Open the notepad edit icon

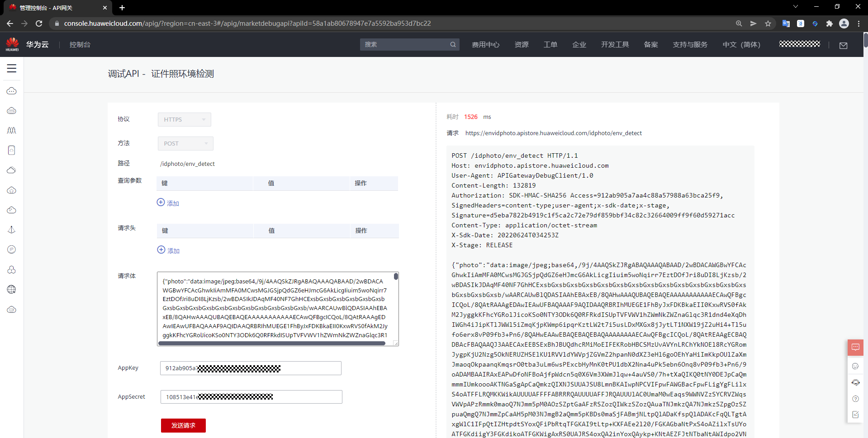pos(855,414)
